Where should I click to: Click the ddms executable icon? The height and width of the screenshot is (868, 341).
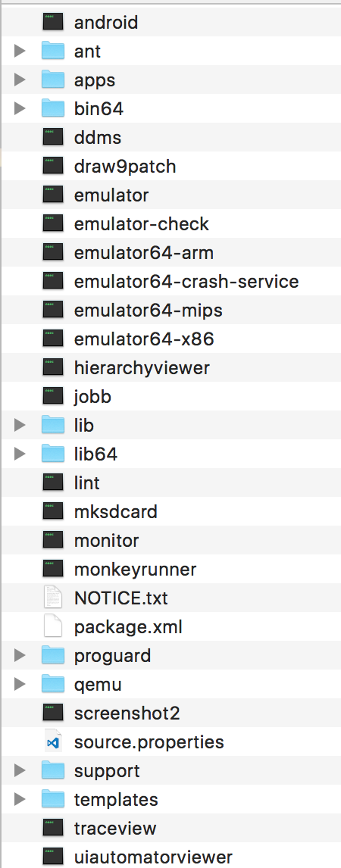point(53,137)
